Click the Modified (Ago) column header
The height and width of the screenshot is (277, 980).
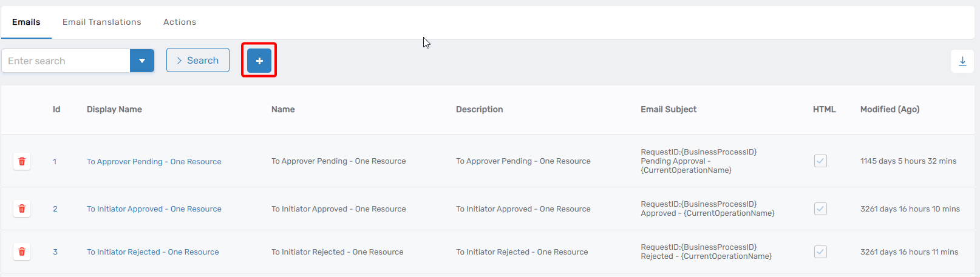pyautogui.click(x=890, y=110)
